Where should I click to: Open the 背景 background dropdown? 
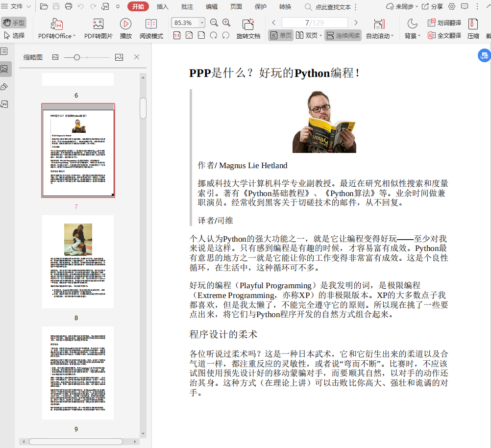413,28
